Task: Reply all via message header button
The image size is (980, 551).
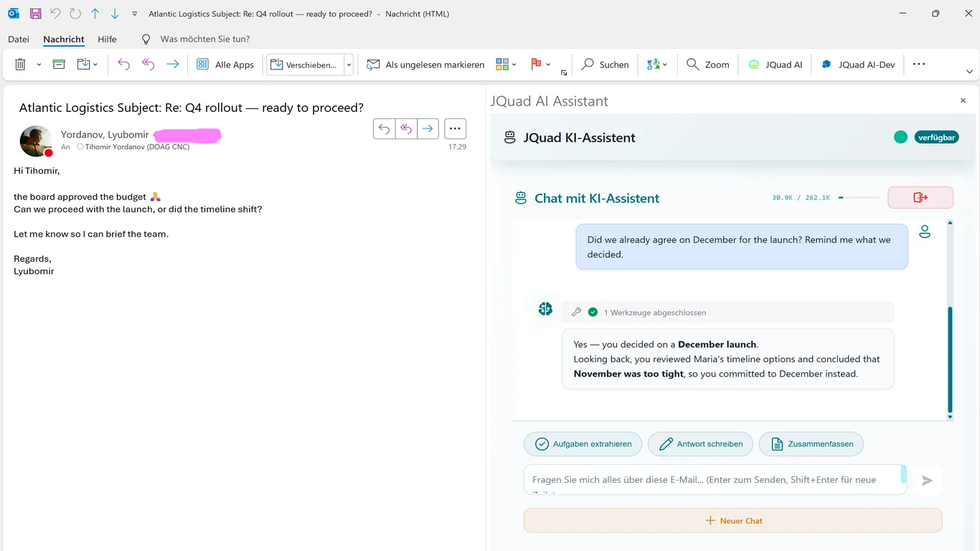Action: (x=406, y=128)
